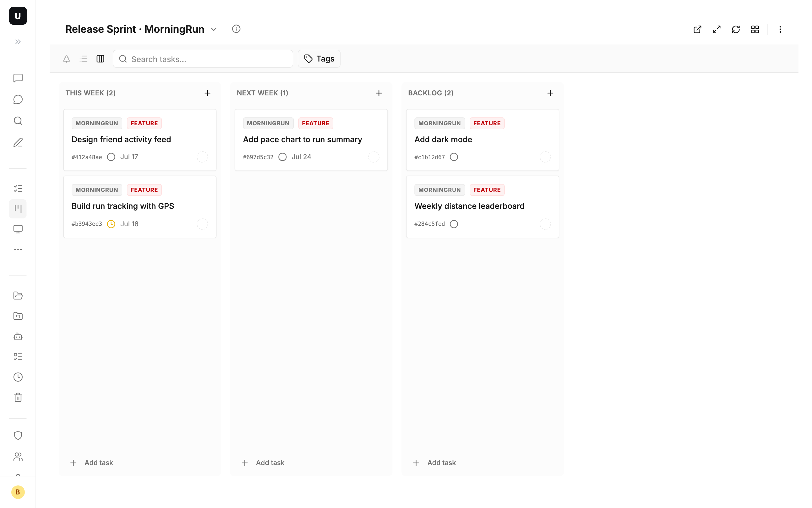Image resolution: width=812 pixels, height=508 pixels.
Task: Click task ID #284c5fed
Action: pyautogui.click(x=429, y=224)
